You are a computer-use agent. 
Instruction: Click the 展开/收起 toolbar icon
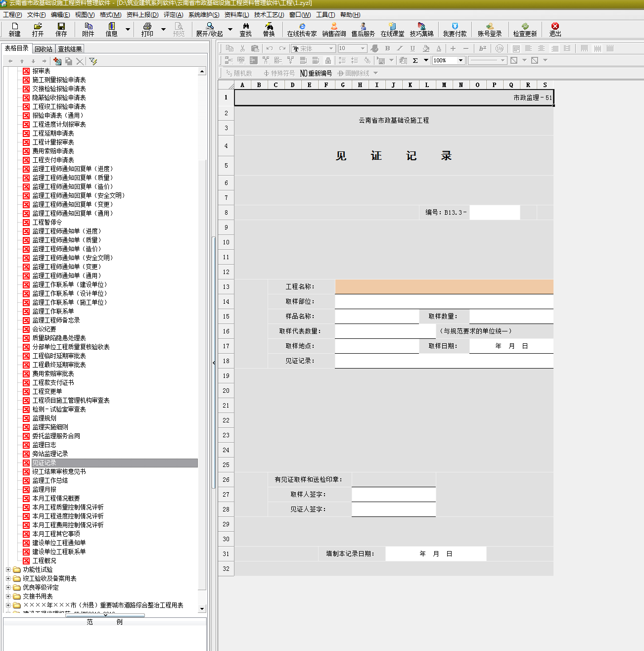pos(210,29)
